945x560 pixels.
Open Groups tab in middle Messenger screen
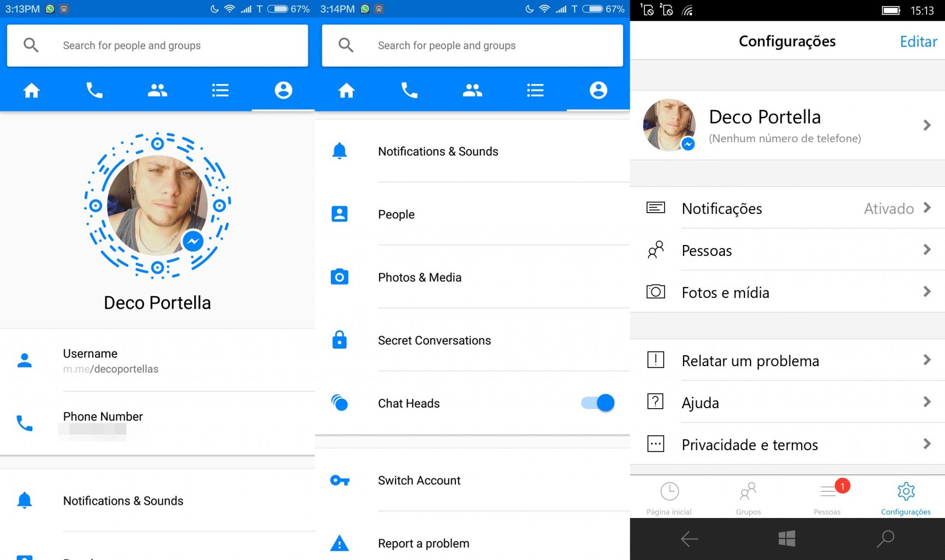pos(472,90)
